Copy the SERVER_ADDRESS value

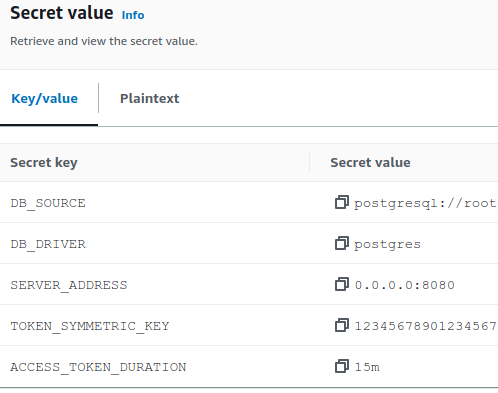coord(342,284)
